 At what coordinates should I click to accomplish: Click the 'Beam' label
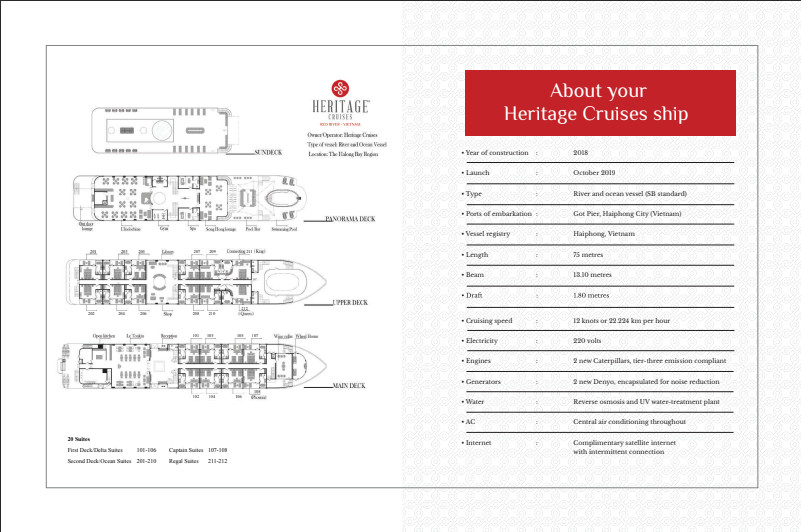click(x=475, y=274)
